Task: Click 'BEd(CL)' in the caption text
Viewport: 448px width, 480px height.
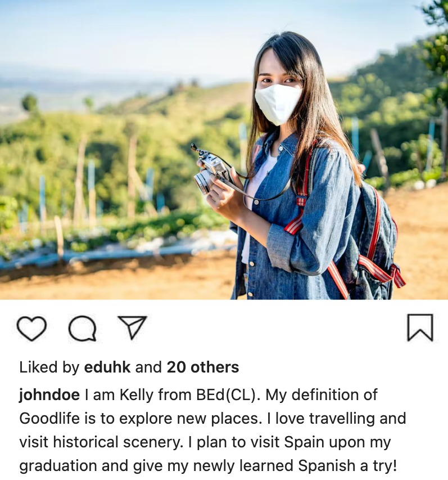Action: click(x=228, y=394)
